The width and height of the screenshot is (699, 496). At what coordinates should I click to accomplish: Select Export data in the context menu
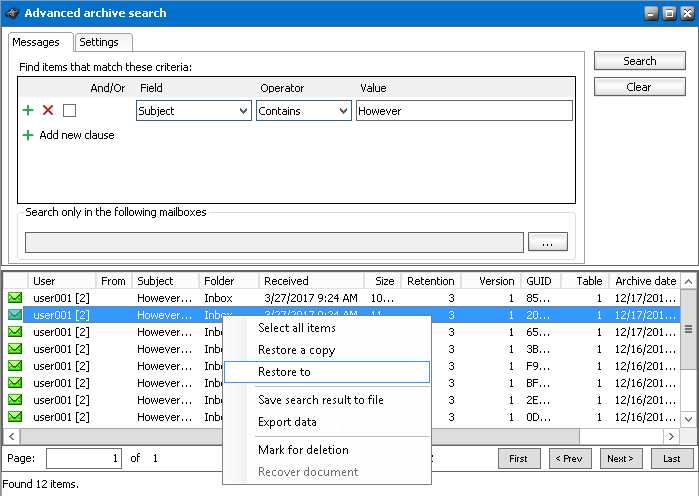click(x=287, y=422)
